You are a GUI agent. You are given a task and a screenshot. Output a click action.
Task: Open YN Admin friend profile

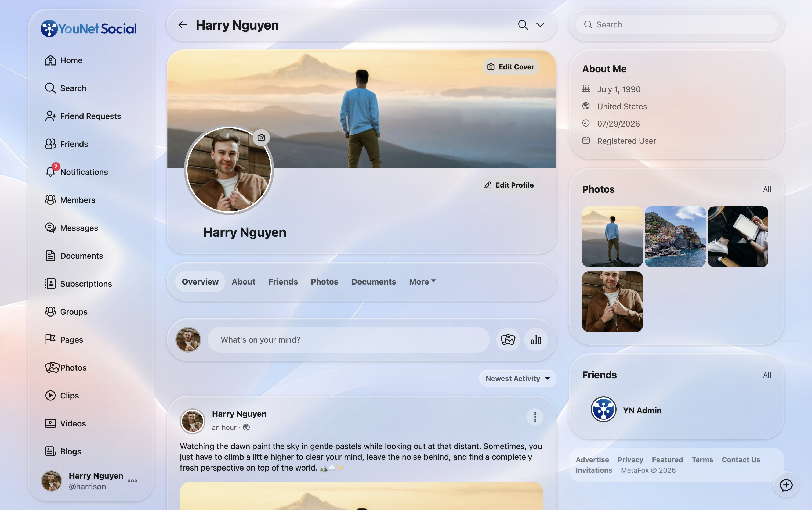click(642, 410)
